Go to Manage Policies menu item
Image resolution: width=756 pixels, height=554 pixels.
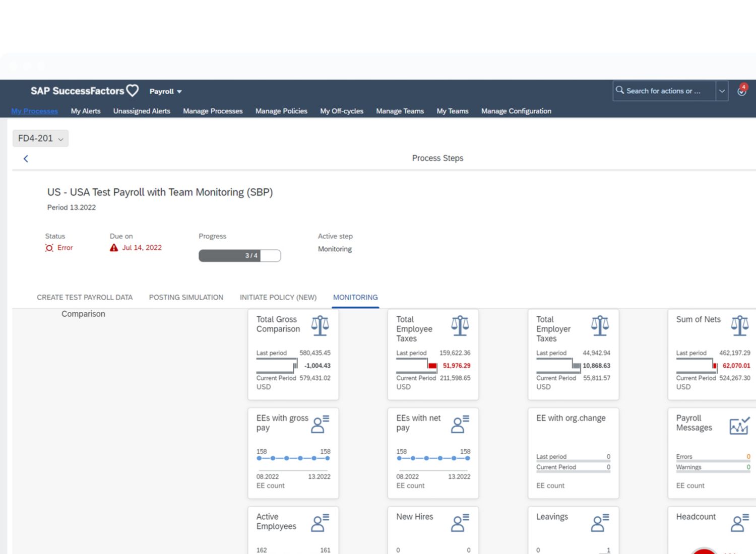pos(281,111)
